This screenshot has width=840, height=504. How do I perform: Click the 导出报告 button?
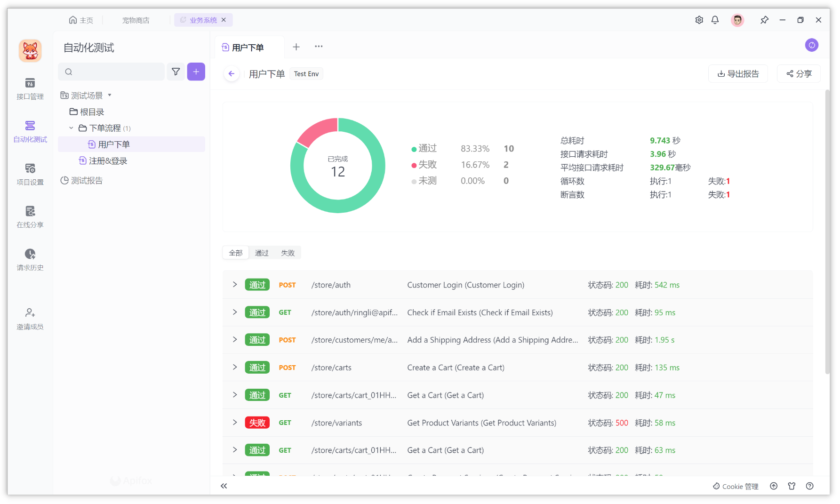pyautogui.click(x=738, y=73)
